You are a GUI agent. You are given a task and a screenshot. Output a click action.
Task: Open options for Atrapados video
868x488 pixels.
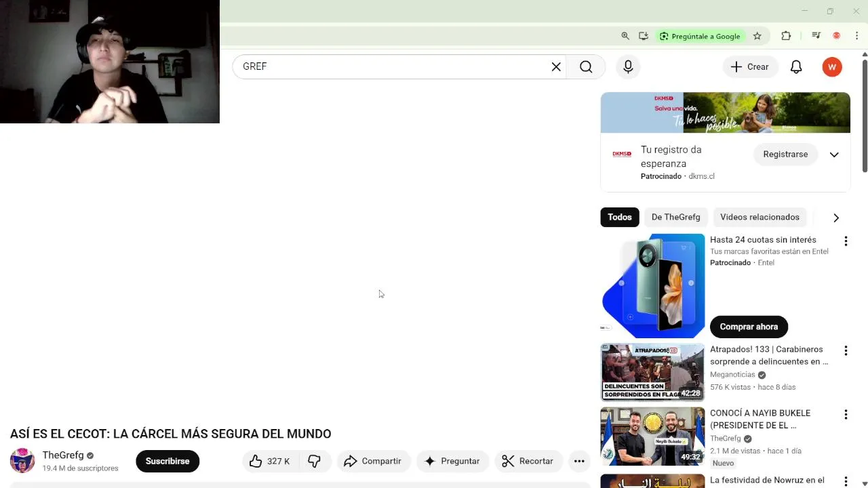(846, 351)
